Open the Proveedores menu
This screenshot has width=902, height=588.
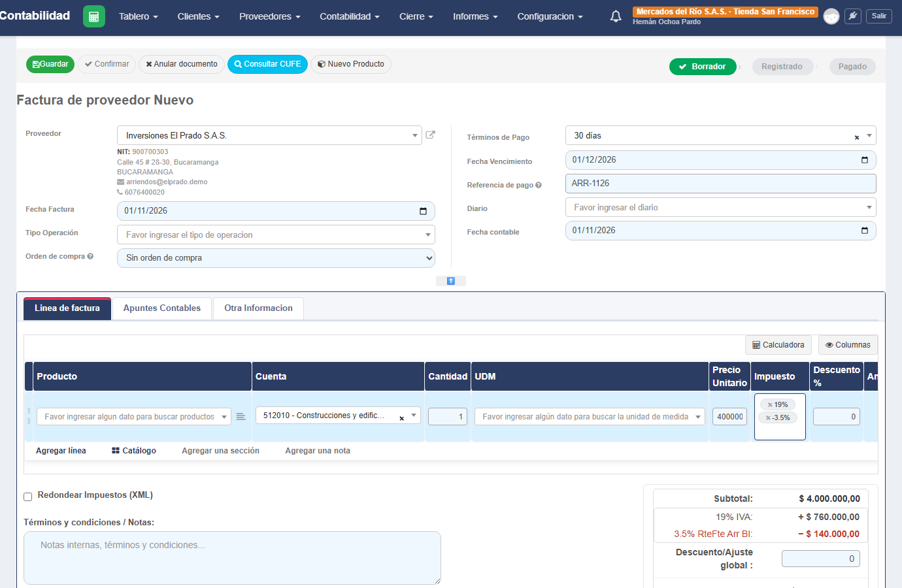(x=269, y=16)
